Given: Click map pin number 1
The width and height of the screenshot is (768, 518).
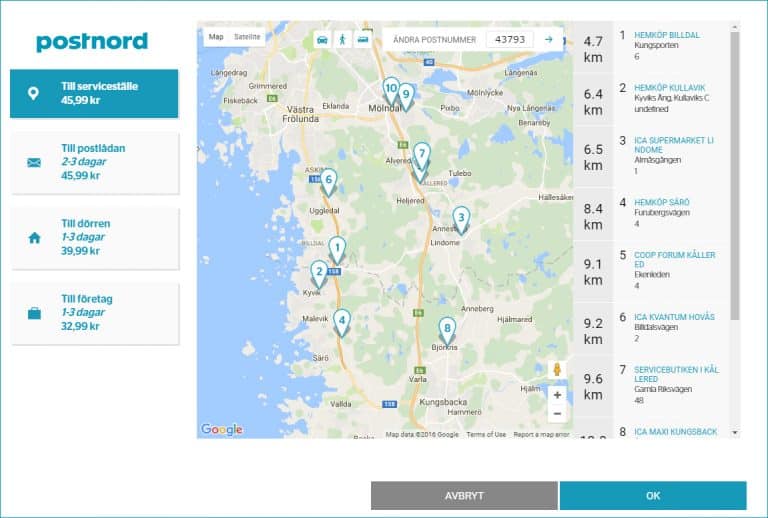Looking at the screenshot, I should pos(337,250).
